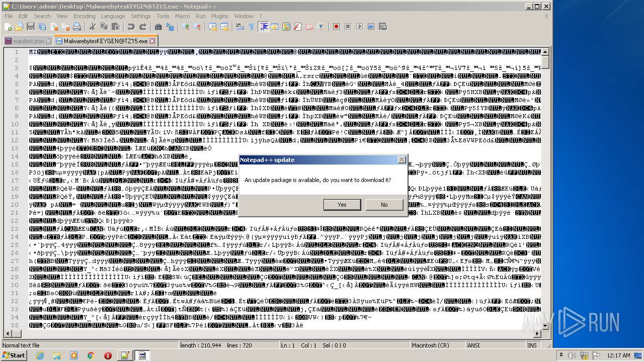Click the scroll down arrow of the editor
The image size is (644, 362).
545,326
